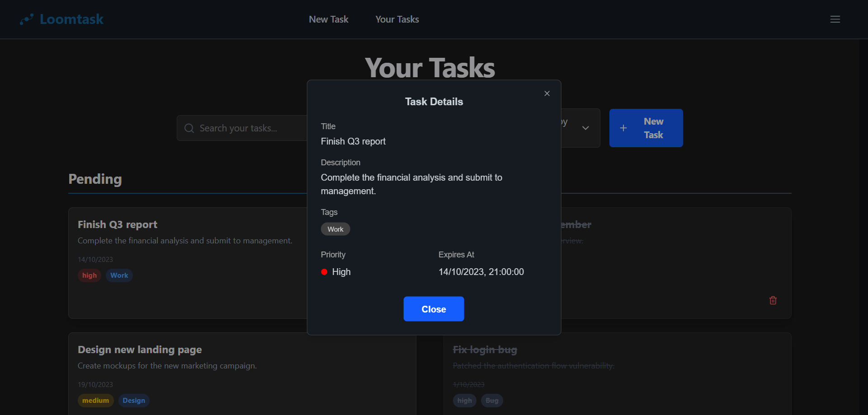Click the Work tag on Finish Q3 report card
868x415 pixels.
(119, 275)
